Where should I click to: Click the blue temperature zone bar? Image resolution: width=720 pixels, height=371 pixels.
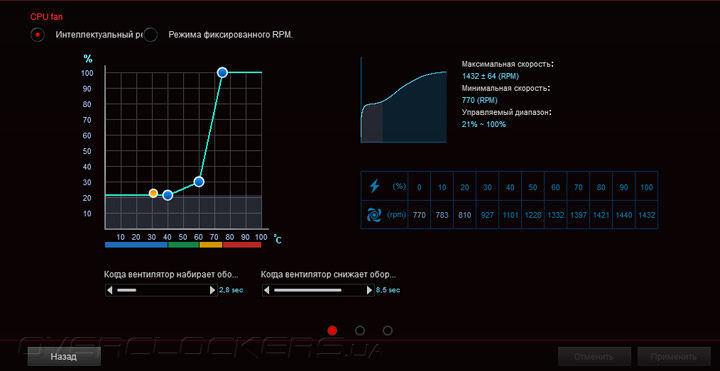pyautogui.click(x=136, y=245)
